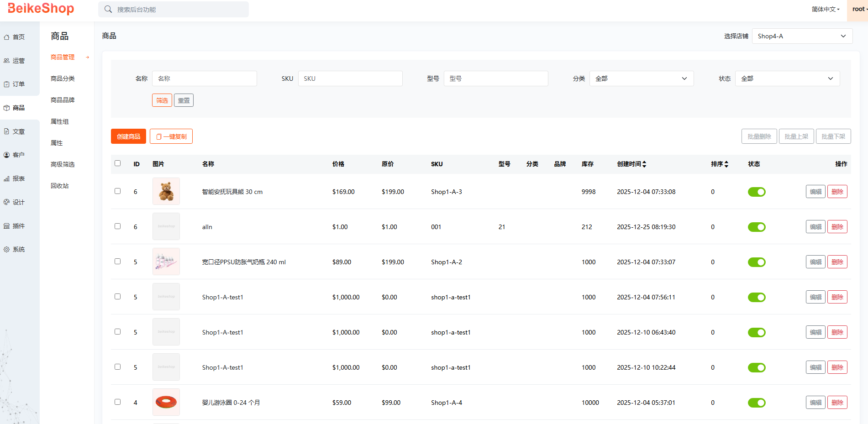
Task: Click the home icon in sidebar
Action: coord(7,37)
